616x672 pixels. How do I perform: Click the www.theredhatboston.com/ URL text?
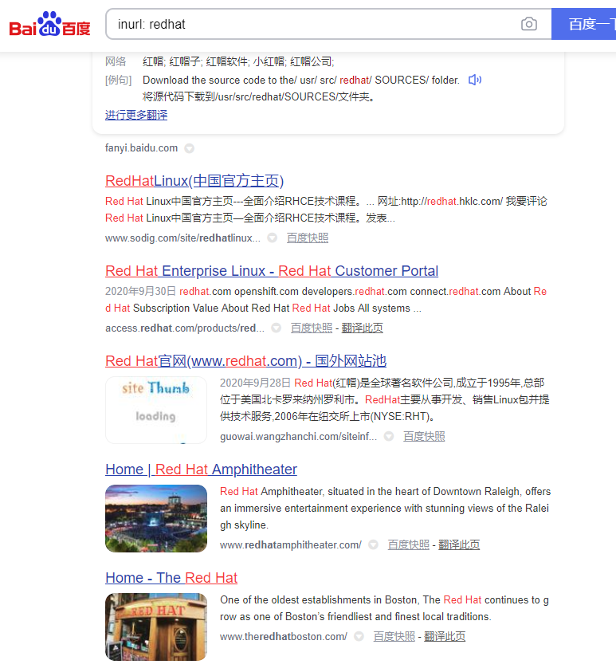(x=283, y=636)
